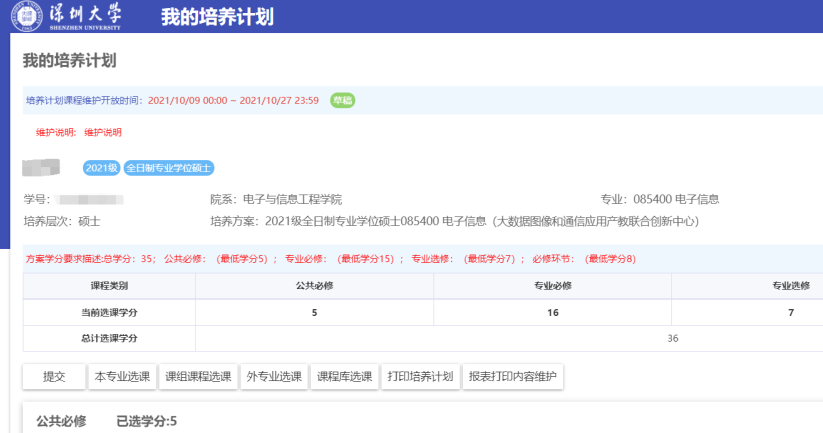This screenshot has width=823, height=433.
Task: Open 课程库选课 course library
Action: click(x=344, y=377)
